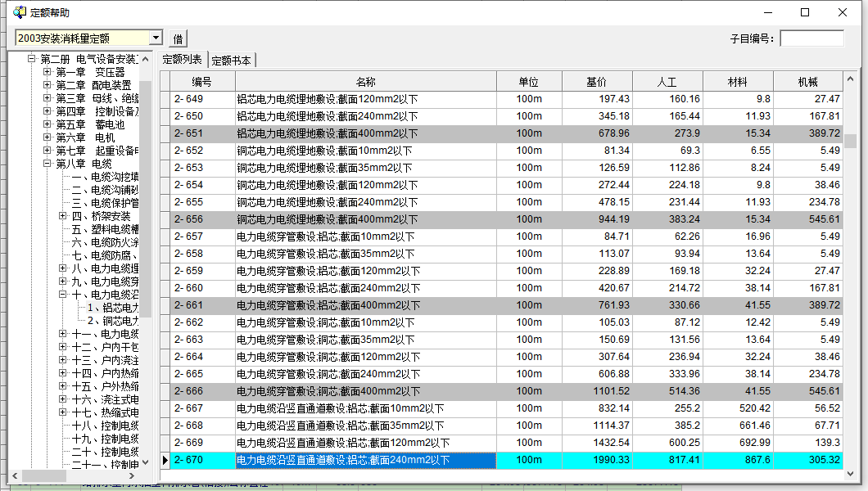Click name cell 铜芯电力电缆埋地敷设;截面10mm2以下
The image size is (868, 491).
366,151
